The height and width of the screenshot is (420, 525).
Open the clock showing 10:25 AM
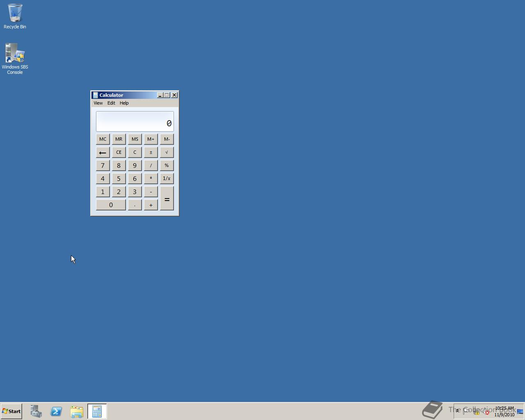click(x=504, y=411)
